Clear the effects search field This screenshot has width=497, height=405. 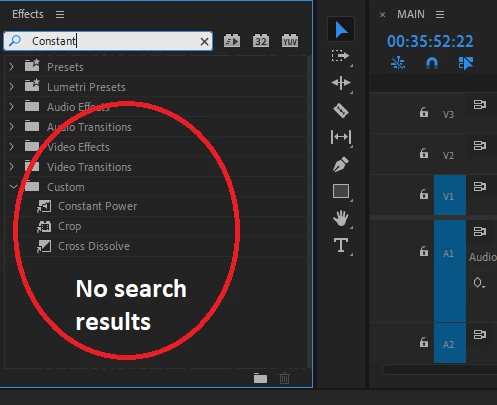point(204,41)
